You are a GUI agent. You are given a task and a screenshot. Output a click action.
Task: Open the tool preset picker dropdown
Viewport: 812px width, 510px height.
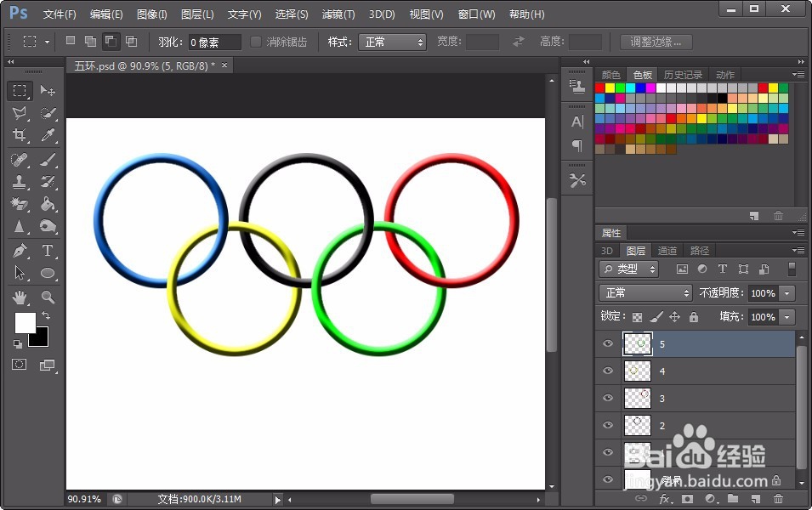pyautogui.click(x=47, y=42)
